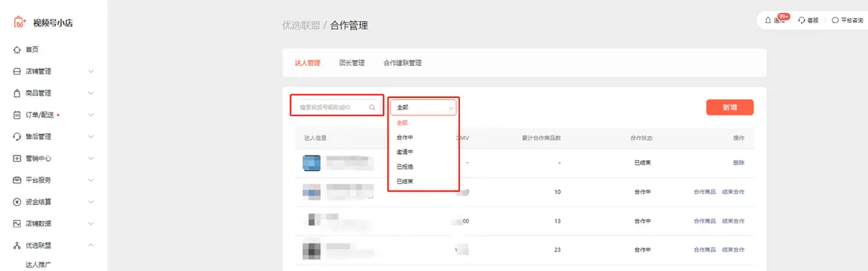Switch to the 合作建联管理 tab
868x271 pixels.
tap(402, 63)
